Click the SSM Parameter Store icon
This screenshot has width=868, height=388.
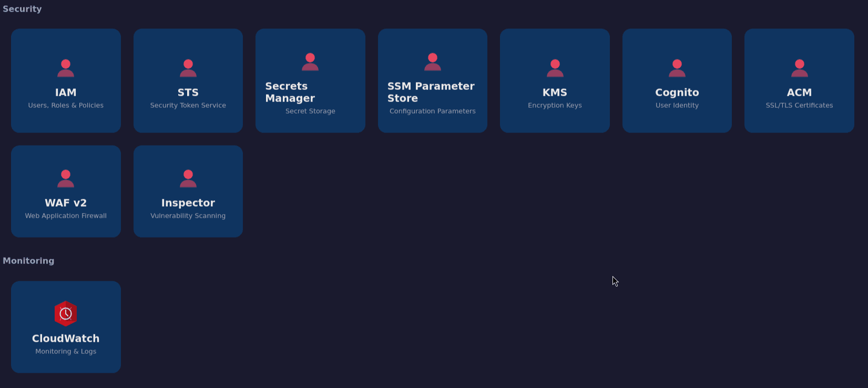coord(433,62)
